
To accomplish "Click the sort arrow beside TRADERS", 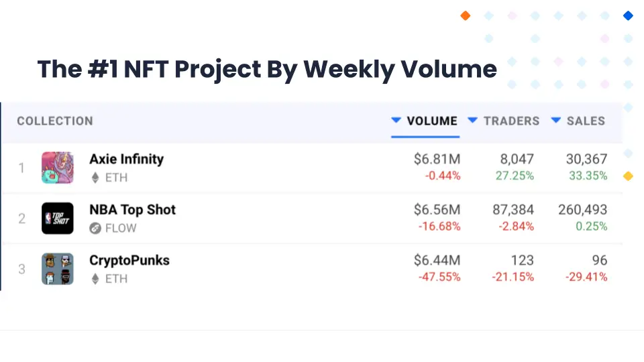I will [x=473, y=121].
